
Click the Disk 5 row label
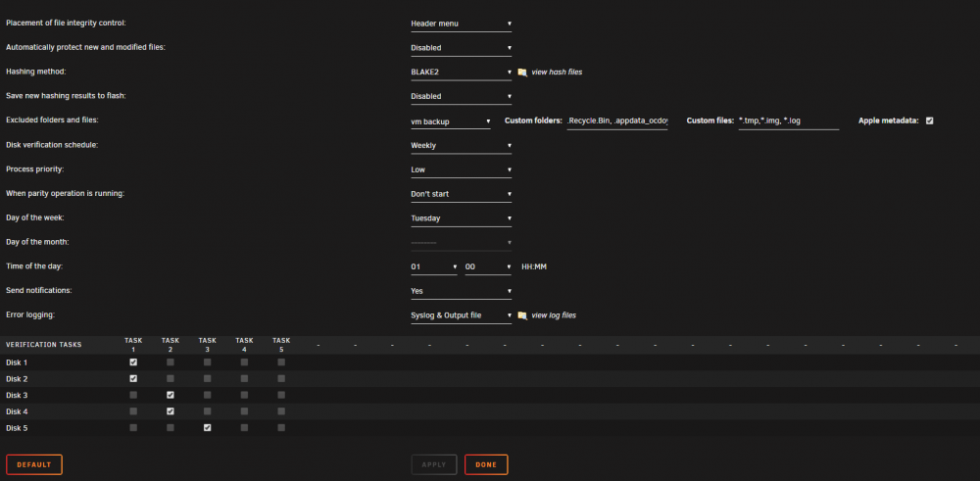[17, 428]
